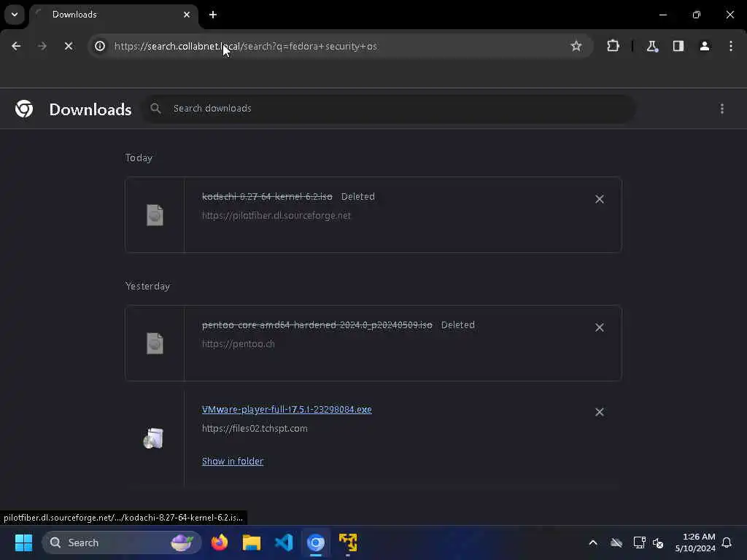Click the Chrome logo beside Downloads
Image resolution: width=747 pixels, height=560 pixels.
(x=24, y=109)
